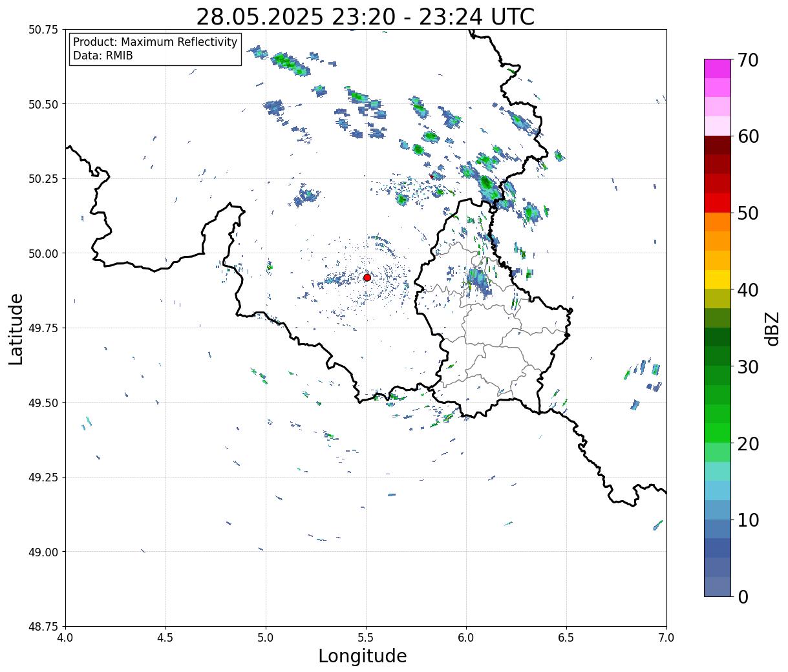Click longitude tick label 6.0
The image size is (788, 672).
pyautogui.click(x=466, y=638)
